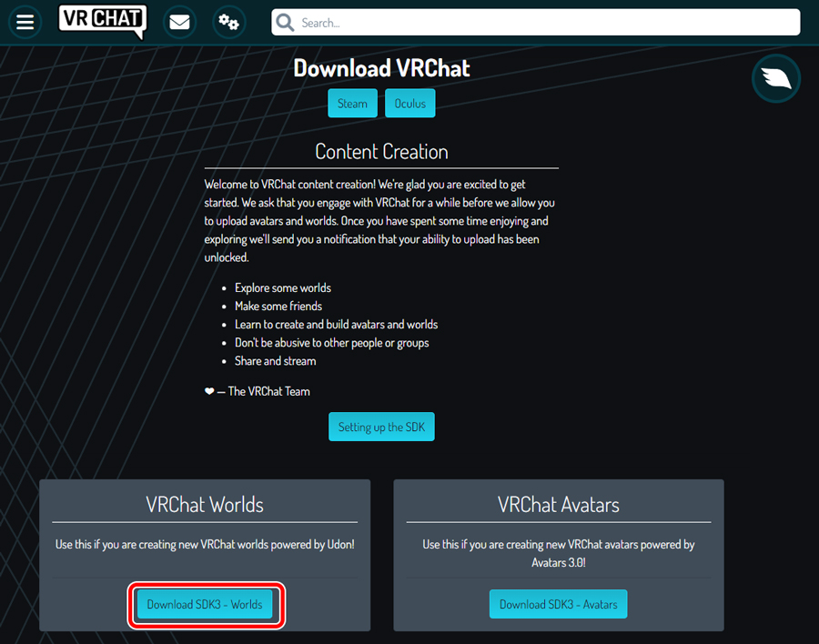
Task: Open the messages envelope icon
Action: (x=179, y=22)
